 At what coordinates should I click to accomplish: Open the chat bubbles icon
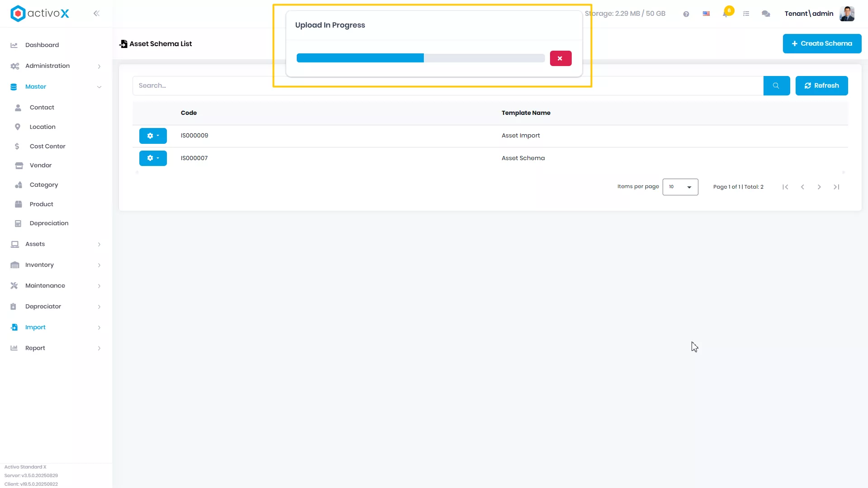766,14
